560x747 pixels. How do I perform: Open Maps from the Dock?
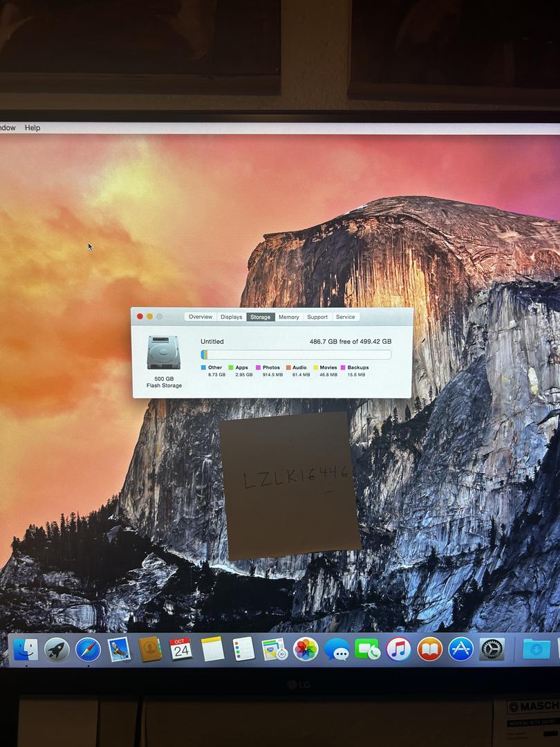[x=274, y=649]
